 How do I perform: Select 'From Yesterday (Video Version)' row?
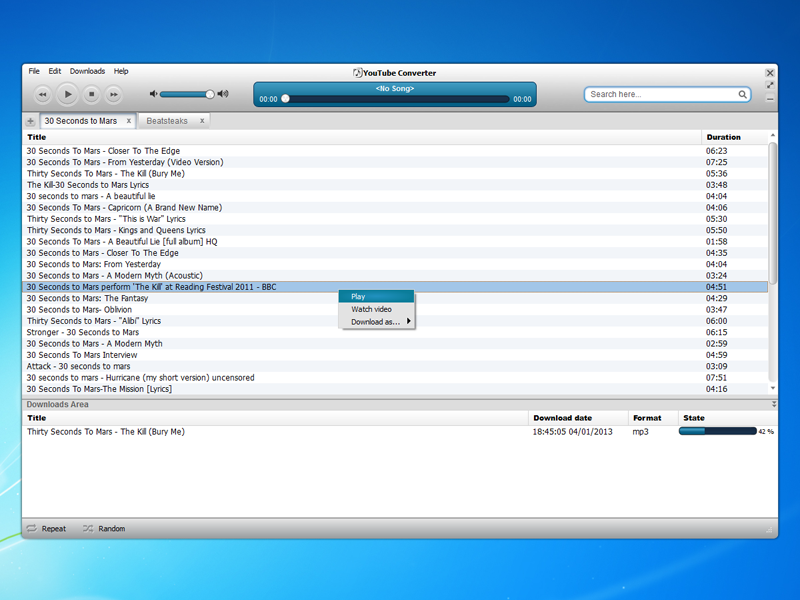point(395,162)
